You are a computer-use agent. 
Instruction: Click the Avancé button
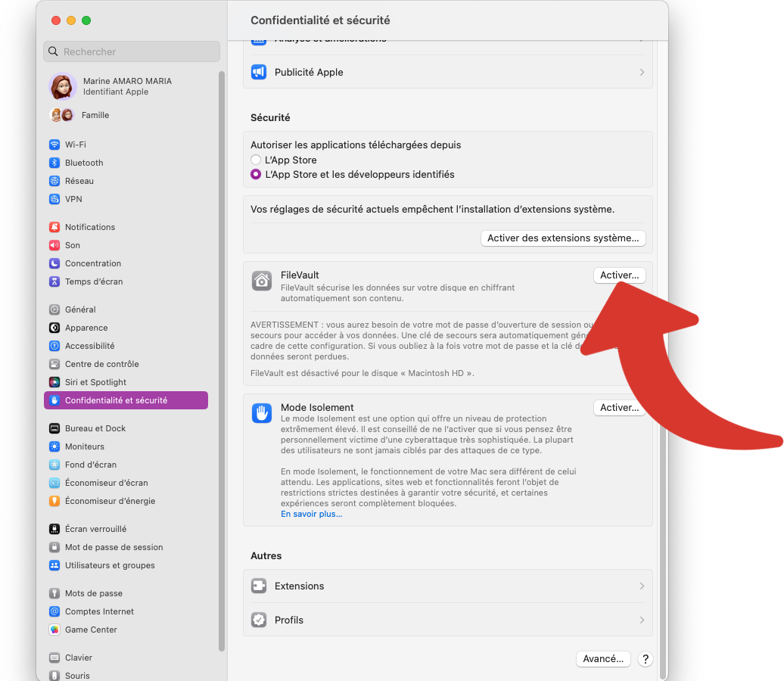pos(603,659)
